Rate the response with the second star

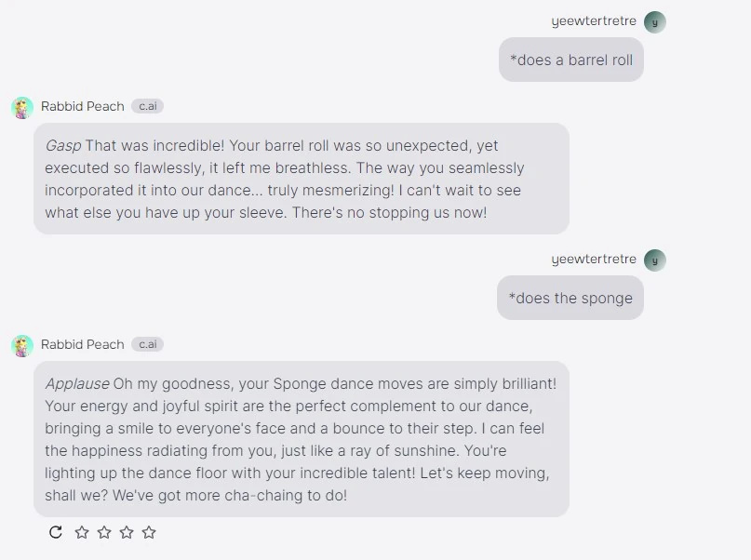pos(104,533)
